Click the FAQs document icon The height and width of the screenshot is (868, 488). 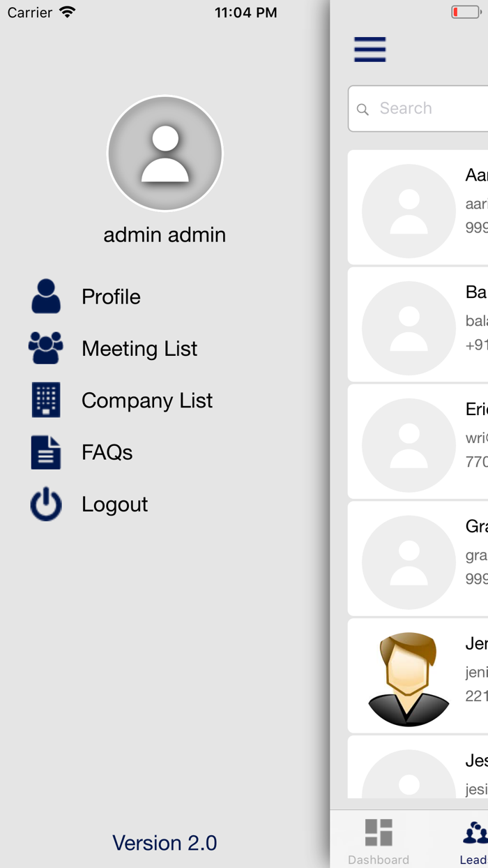coord(46,452)
